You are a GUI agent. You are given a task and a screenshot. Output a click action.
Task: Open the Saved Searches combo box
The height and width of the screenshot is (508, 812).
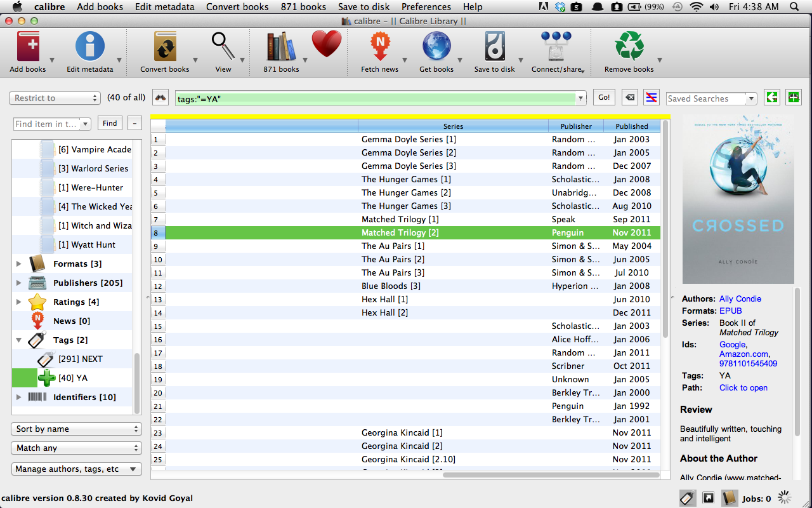(711, 98)
